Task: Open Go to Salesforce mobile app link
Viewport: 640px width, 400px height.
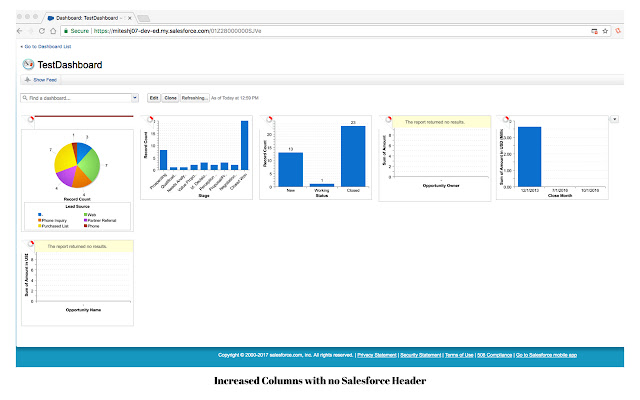Action: (x=546, y=355)
